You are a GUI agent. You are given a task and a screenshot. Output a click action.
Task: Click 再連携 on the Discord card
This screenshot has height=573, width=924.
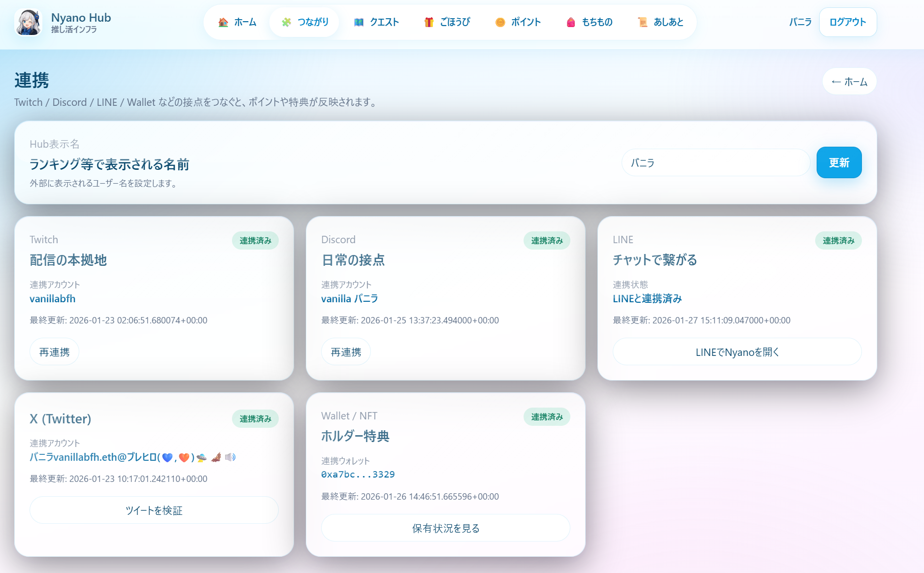[x=346, y=351]
